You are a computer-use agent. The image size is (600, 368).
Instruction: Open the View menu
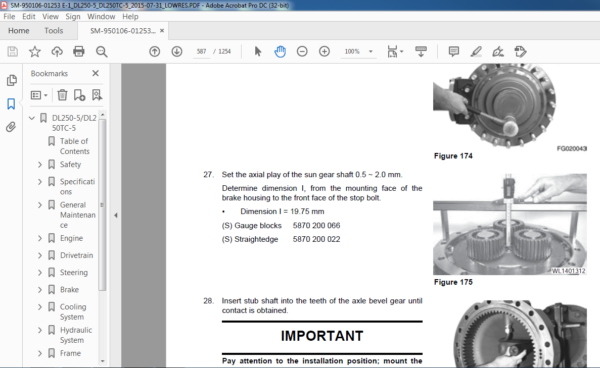(50, 16)
